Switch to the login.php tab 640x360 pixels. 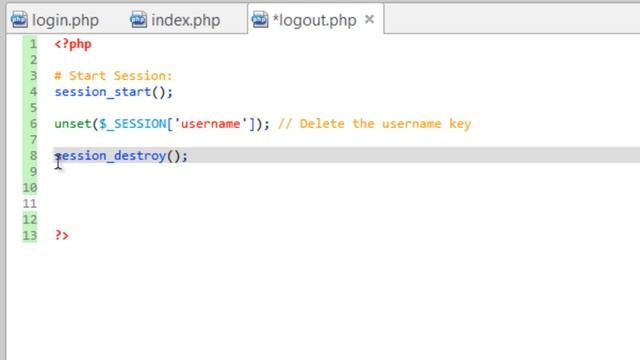(x=55, y=20)
